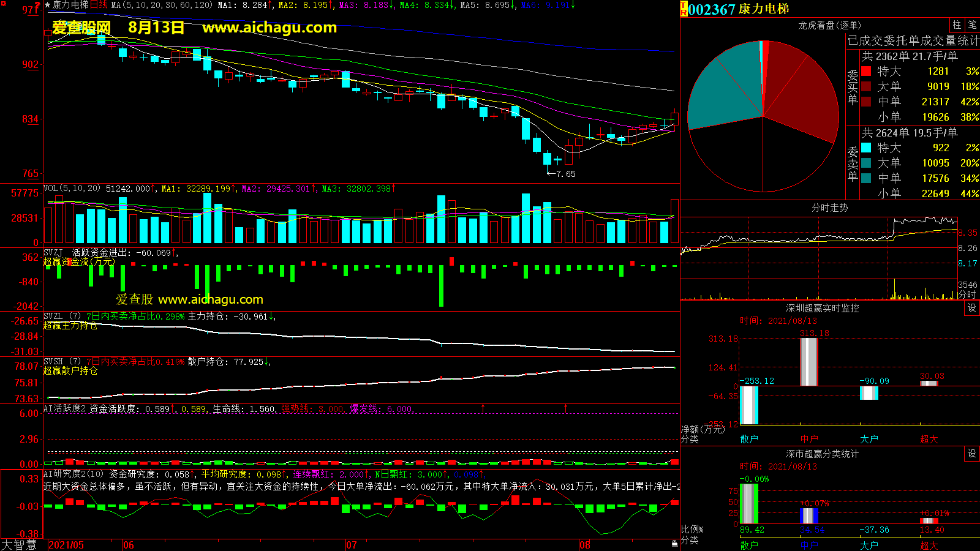
Task: Open 设 settings for 深市超赢分类统计
Action: pyautogui.click(x=972, y=454)
